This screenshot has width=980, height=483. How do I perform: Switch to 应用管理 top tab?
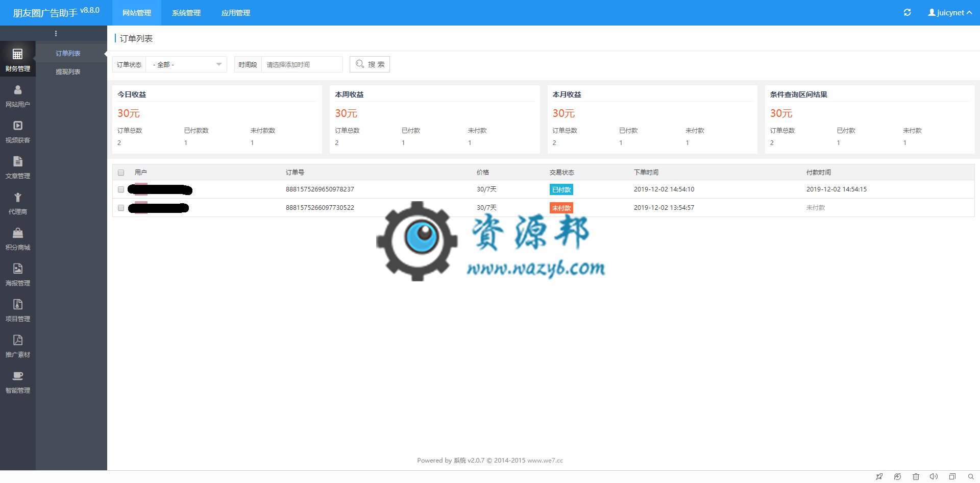coord(236,13)
